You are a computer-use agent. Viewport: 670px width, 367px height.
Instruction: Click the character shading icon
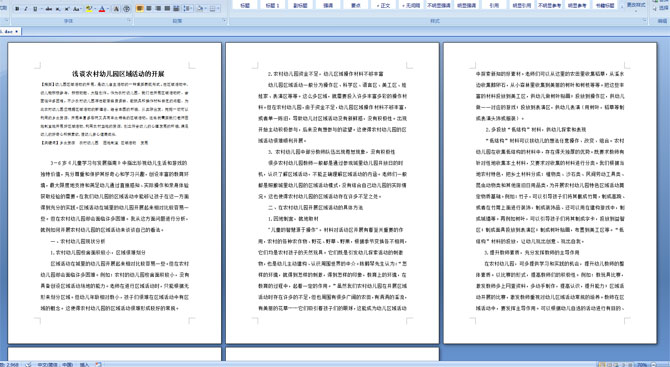point(116,9)
